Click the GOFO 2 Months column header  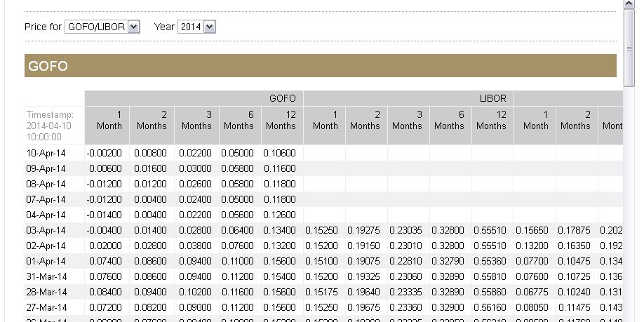(152, 126)
